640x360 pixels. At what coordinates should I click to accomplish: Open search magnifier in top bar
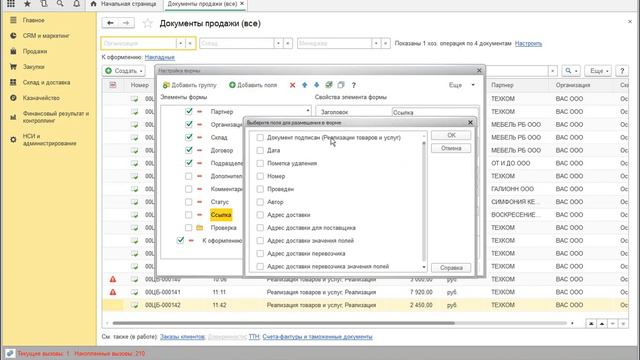point(60,4)
